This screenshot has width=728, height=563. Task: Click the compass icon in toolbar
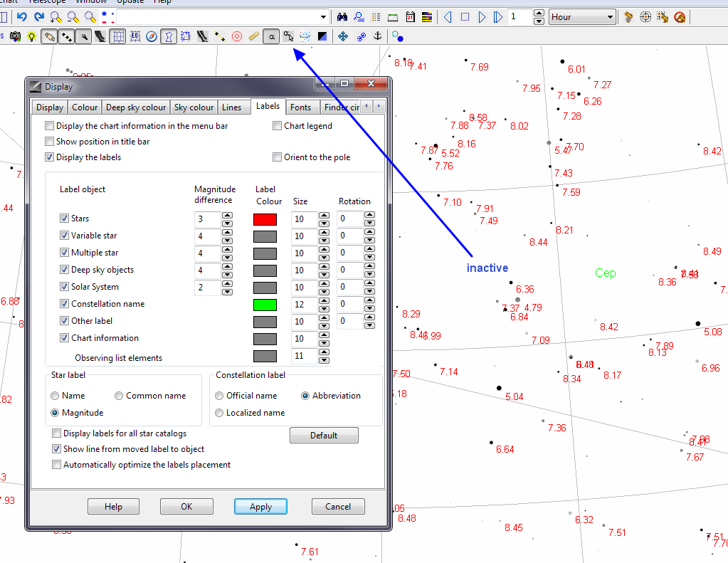[x=152, y=36]
